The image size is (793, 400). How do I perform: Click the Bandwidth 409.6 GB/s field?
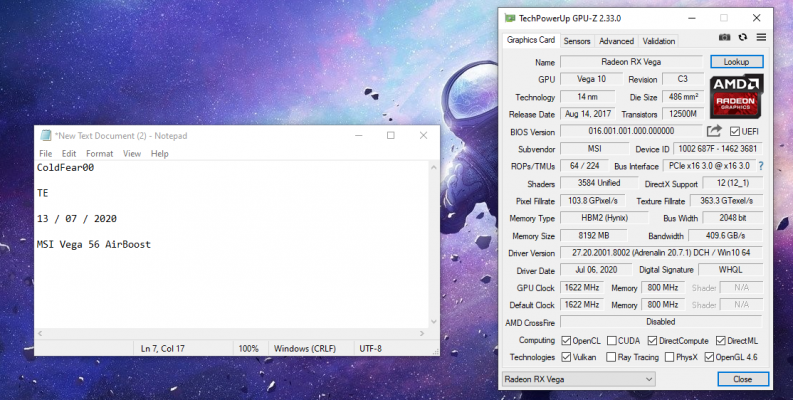coord(725,236)
